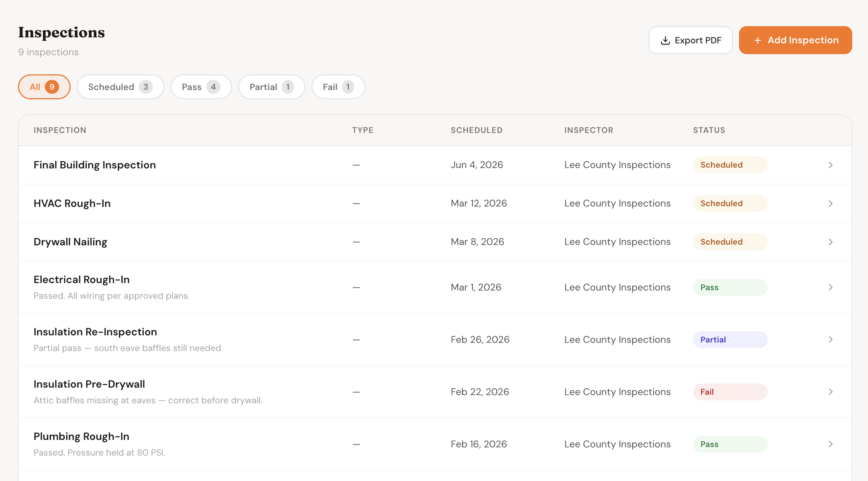868x481 pixels.
Task: Click the INSPECTION column header
Action: click(60, 130)
